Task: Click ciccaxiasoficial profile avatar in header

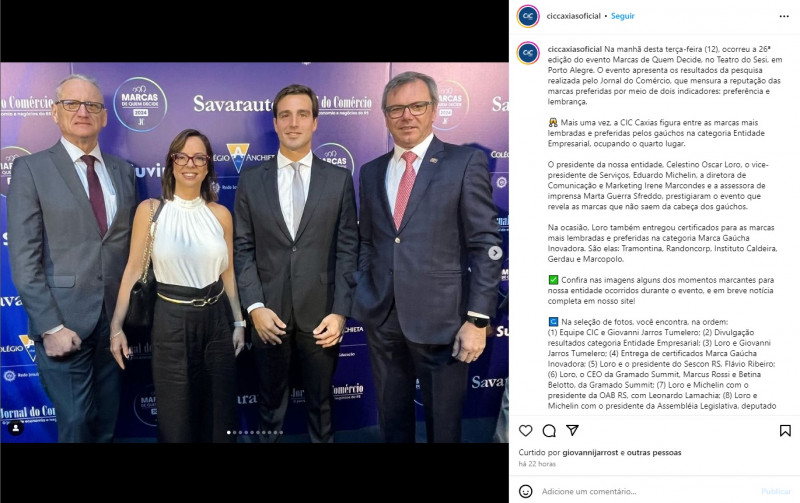Action: coord(528,16)
